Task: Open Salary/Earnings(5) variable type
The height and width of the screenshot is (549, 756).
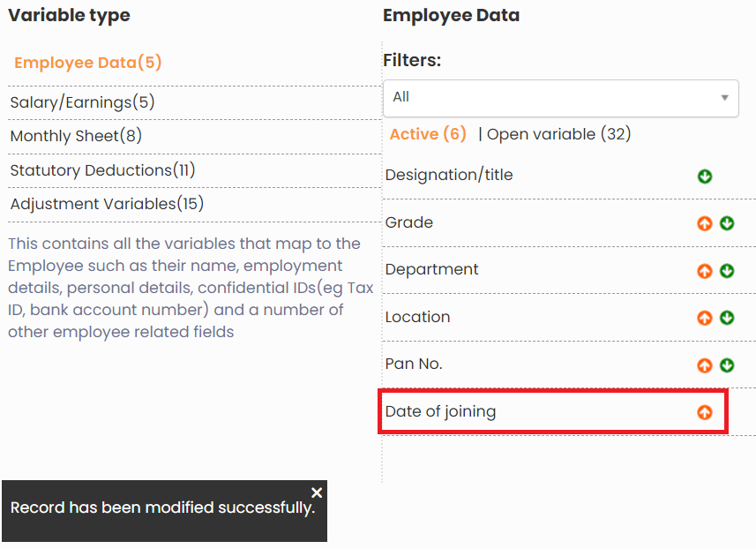Action: point(82,102)
